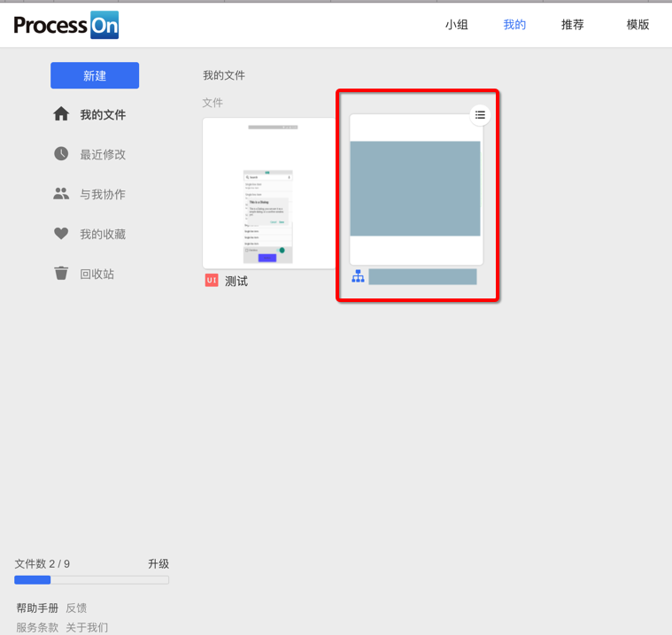The height and width of the screenshot is (635, 672).
Task: Open the 关于我们 link
Action: (87, 627)
